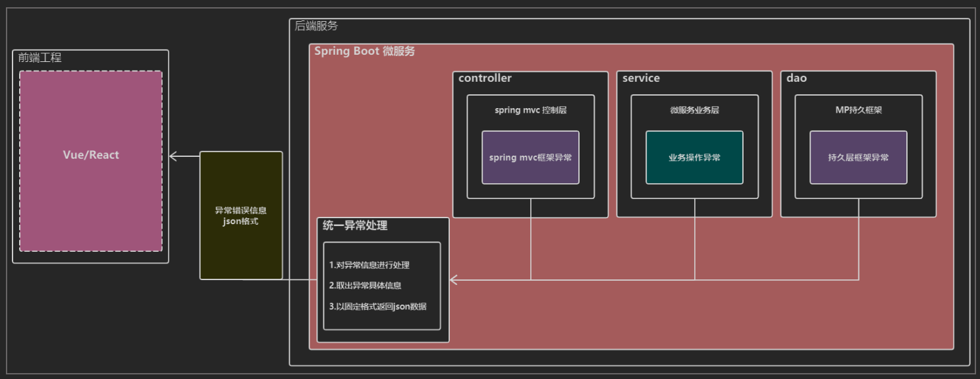
Task: Select the 持久层框架异常 box
Action: [x=858, y=158]
